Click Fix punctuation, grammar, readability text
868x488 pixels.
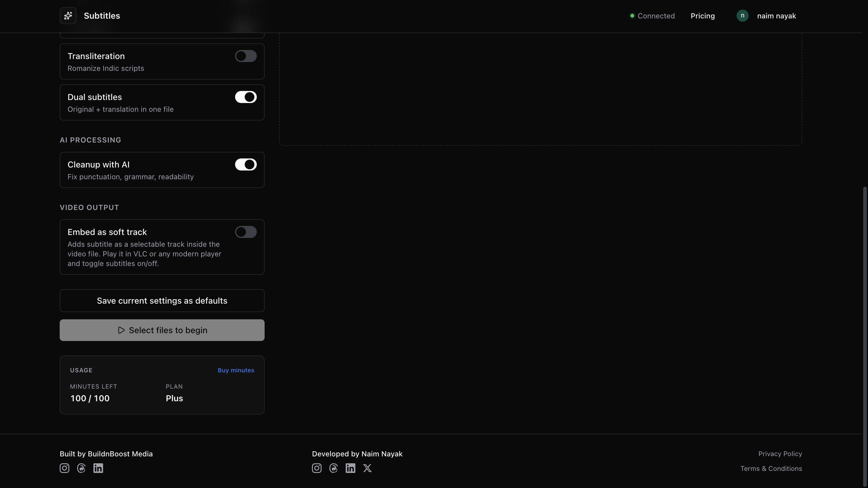click(131, 177)
